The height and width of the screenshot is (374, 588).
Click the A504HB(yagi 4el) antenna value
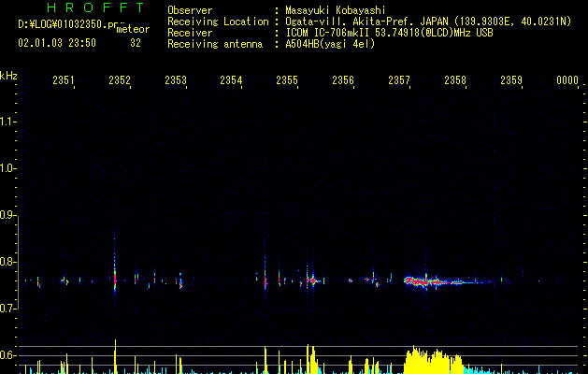point(330,44)
